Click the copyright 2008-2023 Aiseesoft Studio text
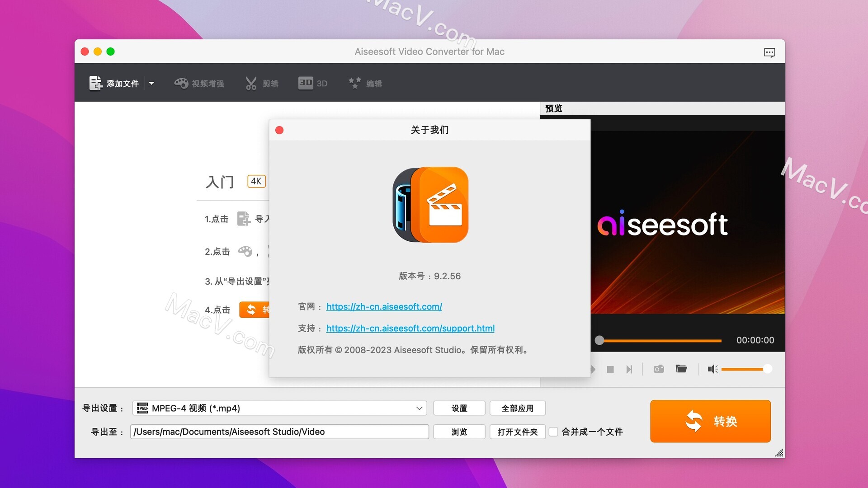 [x=413, y=350]
